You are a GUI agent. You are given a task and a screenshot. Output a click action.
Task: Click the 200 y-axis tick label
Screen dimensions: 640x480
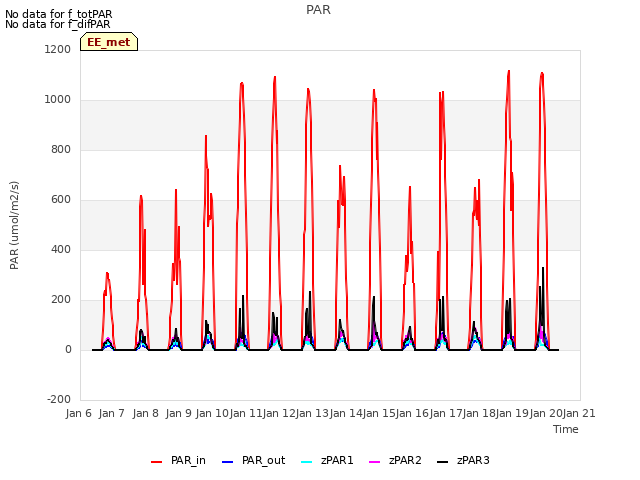(61, 300)
